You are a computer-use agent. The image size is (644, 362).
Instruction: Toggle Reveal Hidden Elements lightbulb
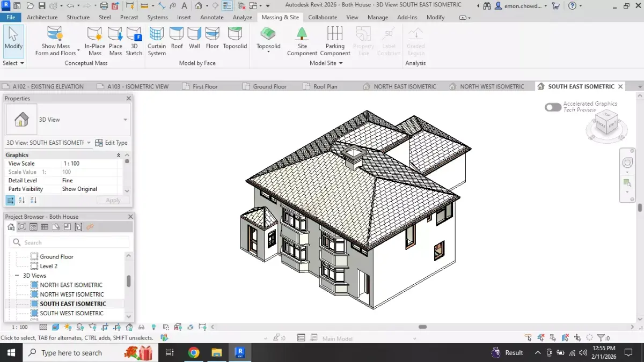click(153, 327)
